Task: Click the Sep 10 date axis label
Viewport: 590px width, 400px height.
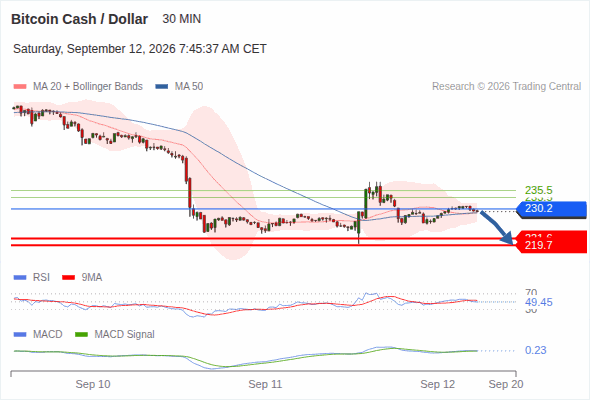Action: (x=93, y=384)
